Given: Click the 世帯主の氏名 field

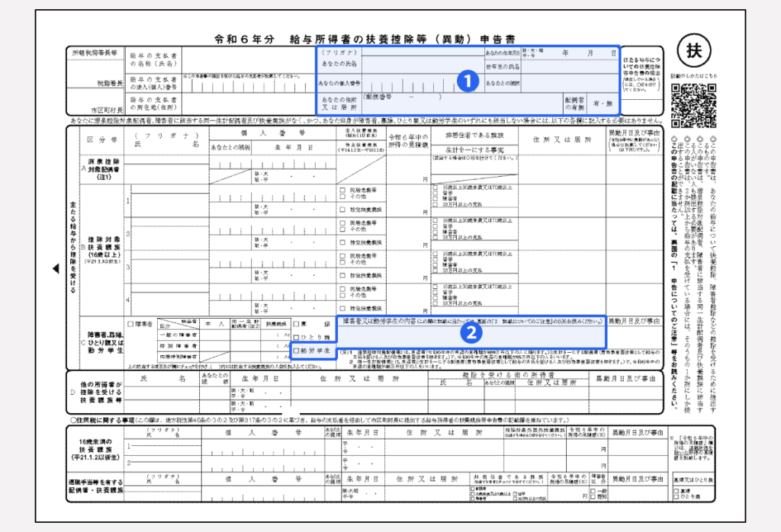Looking at the screenshot, I should [x=564, y=67].
